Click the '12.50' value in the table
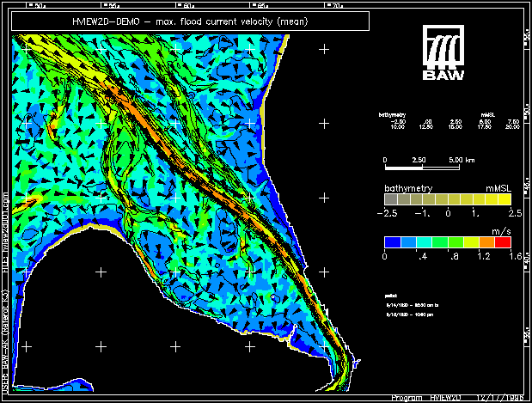 tap(425, 127)
